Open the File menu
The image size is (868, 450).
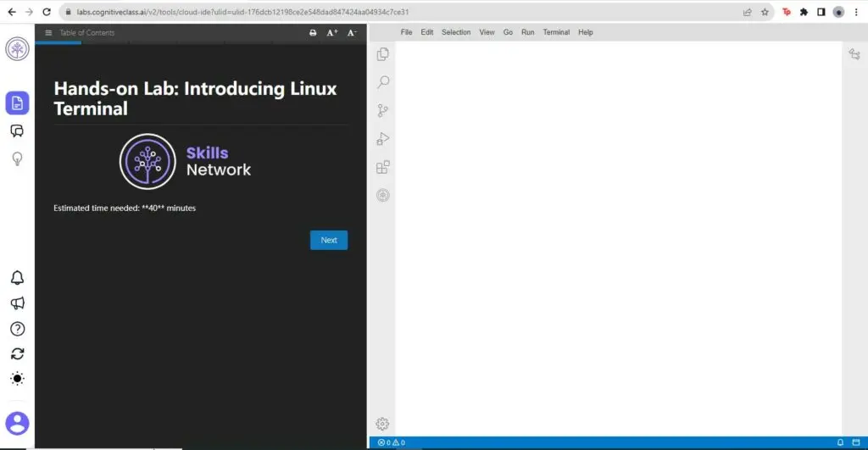[x=406, y=32]
